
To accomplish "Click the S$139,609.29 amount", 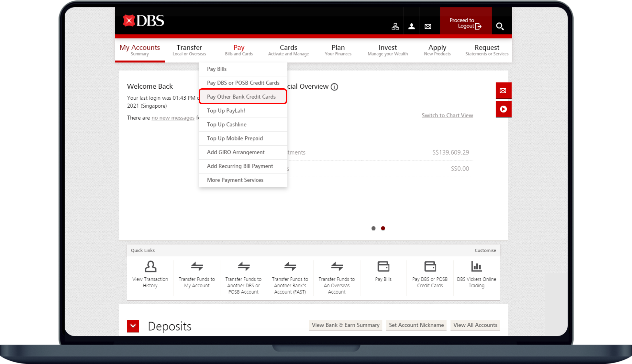I will coord(450,152).
